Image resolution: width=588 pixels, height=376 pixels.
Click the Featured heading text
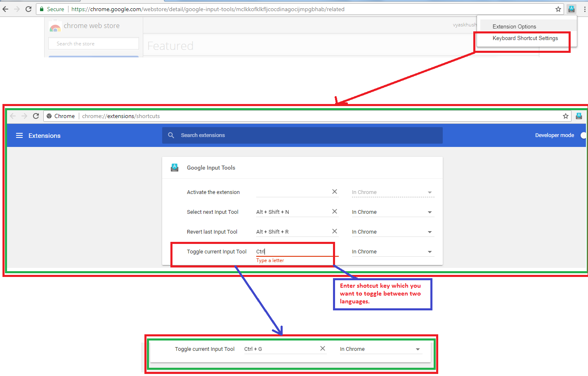(170, 46)
